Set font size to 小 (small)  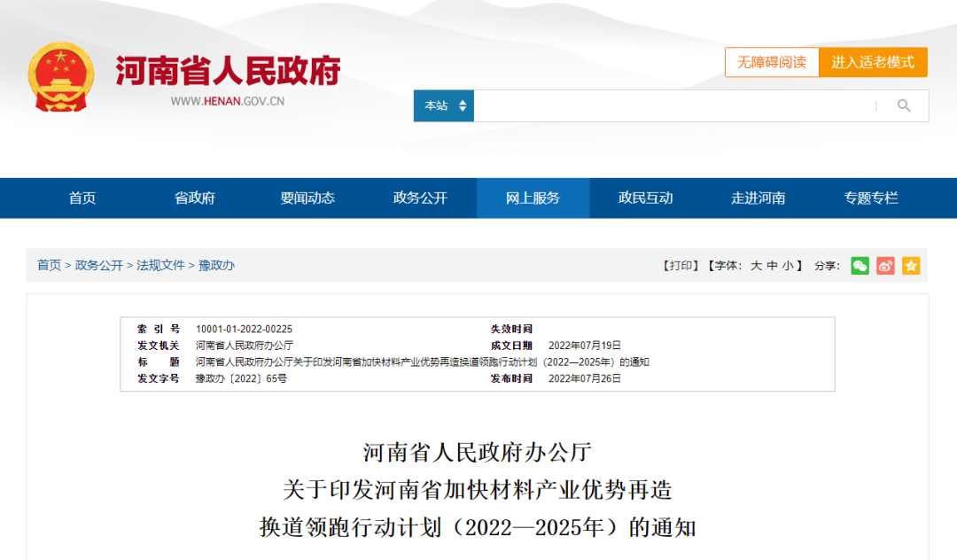click(x=788, y=266)
